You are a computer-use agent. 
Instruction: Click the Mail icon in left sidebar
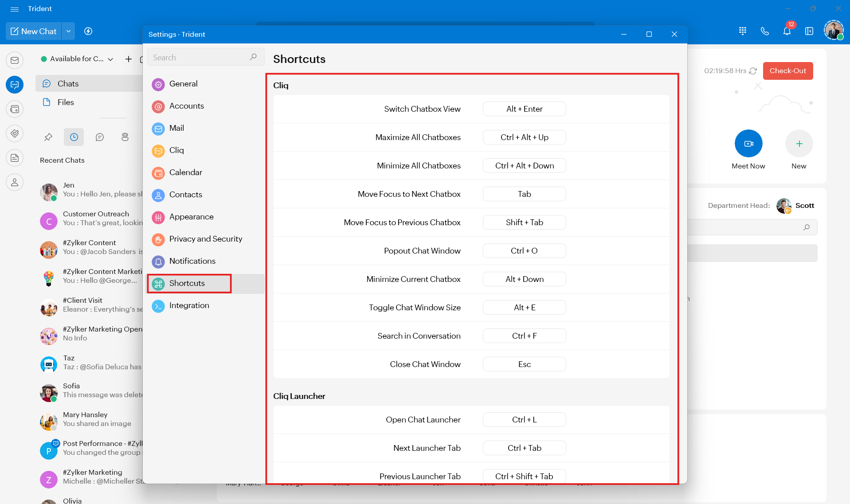(x=15, y=60)
